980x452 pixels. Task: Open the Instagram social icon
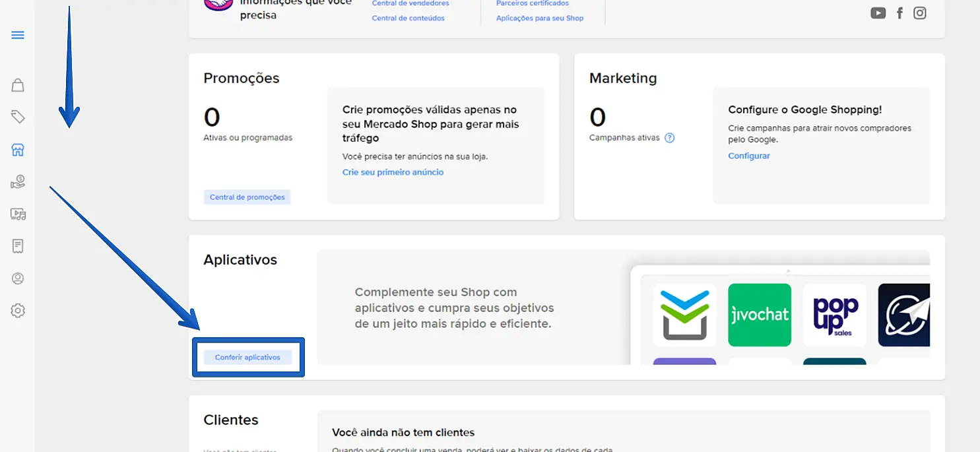point(920,13)
